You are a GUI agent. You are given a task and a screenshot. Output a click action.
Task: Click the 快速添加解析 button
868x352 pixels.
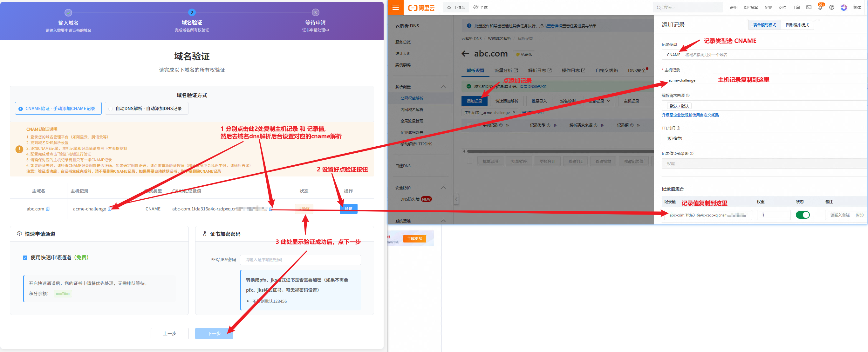tap(506, 101)
